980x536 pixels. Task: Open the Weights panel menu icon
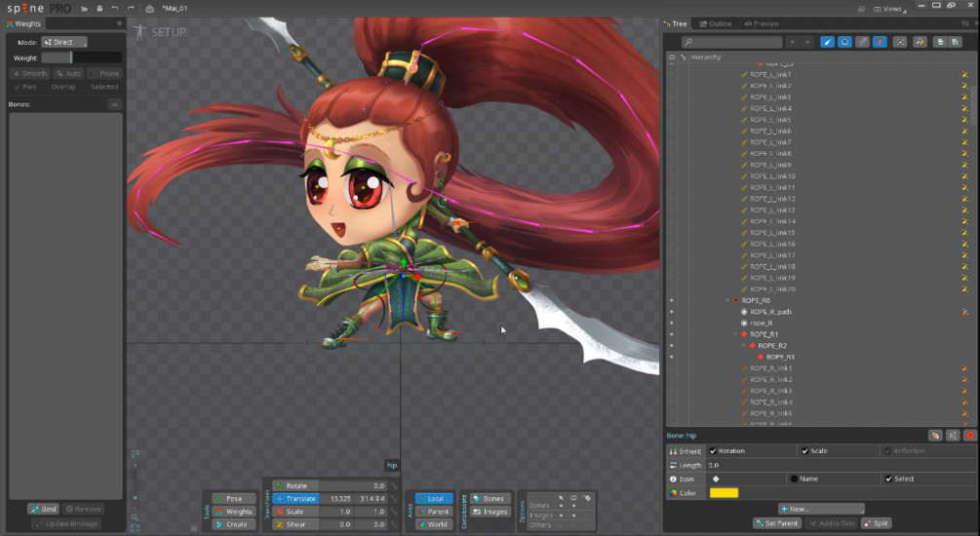pos(119,23)
